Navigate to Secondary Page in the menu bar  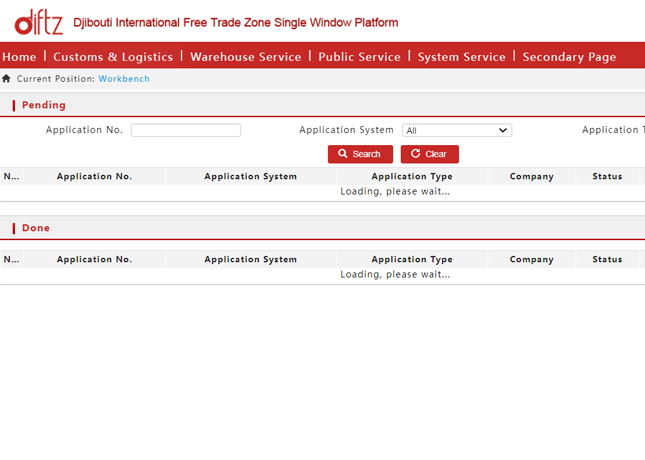click(569, 57)
